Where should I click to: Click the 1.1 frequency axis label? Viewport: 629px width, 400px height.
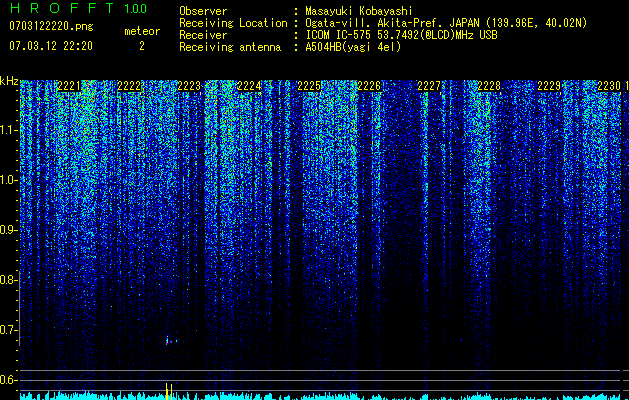[7, 130]
